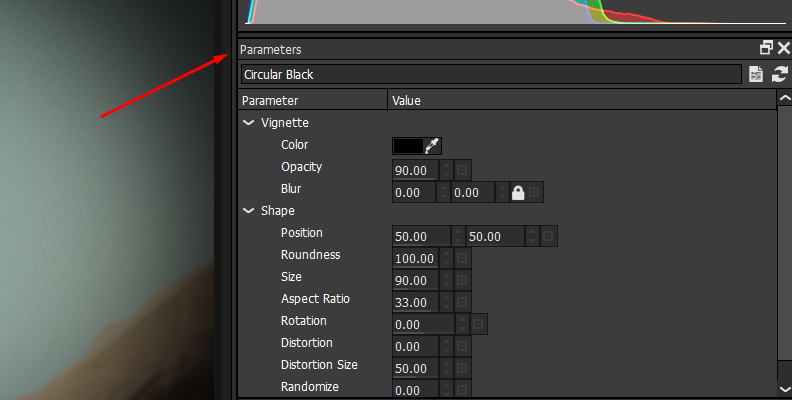Viewport: 792px width, 400px height.
Task: Click the Parameters panel title
Action: (270, 49)
